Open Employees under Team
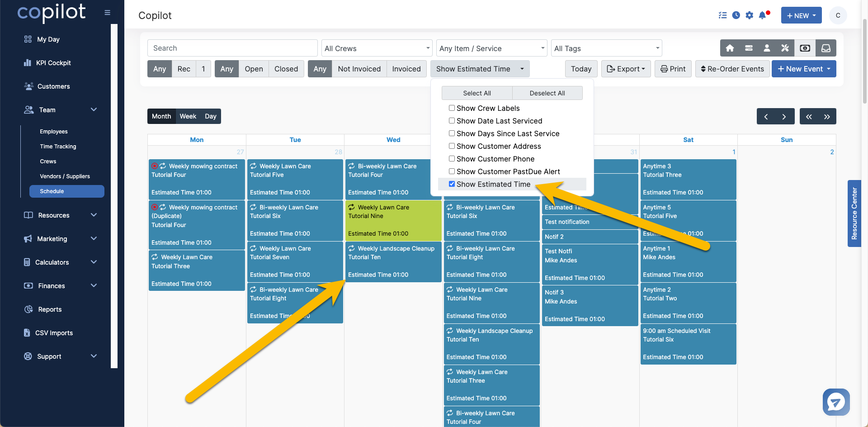Screen dimensions: 868x427 click(53, 132)
